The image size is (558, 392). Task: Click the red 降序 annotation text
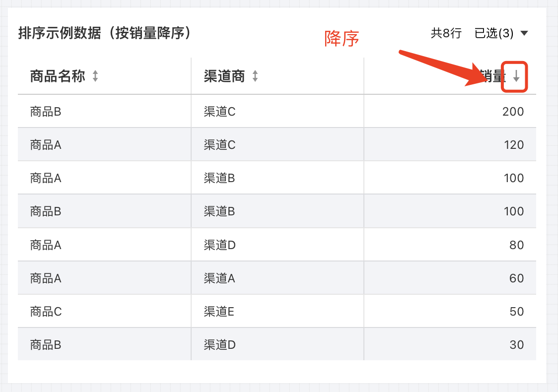tap(342, 38)
